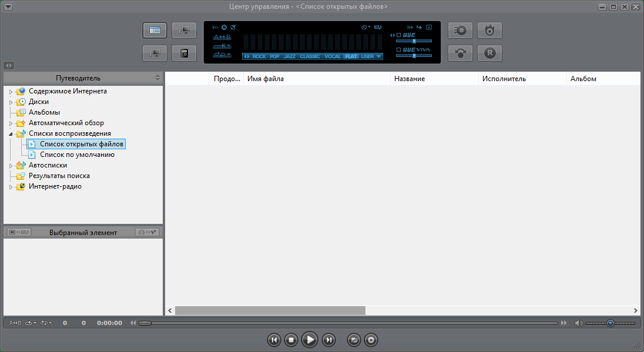The width and height of the screenshot is (644, 352).
Task: Toggle the headphones-check switch in Выбранный элемент header
Action: 147,233
